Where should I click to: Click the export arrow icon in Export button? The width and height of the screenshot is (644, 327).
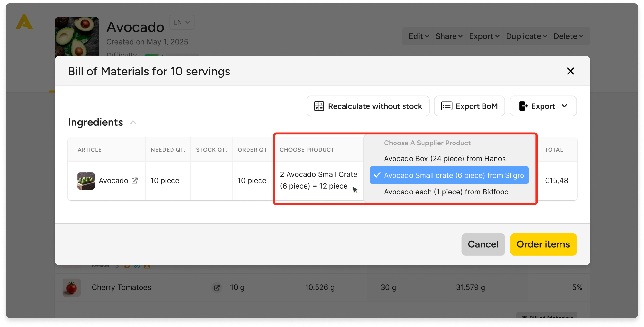[x=523, y=106]
